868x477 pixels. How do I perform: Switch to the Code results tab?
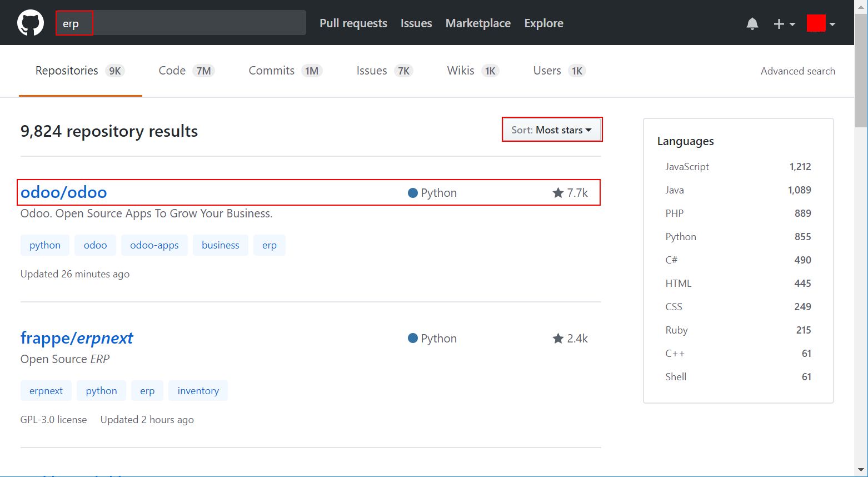coord(186,71)
